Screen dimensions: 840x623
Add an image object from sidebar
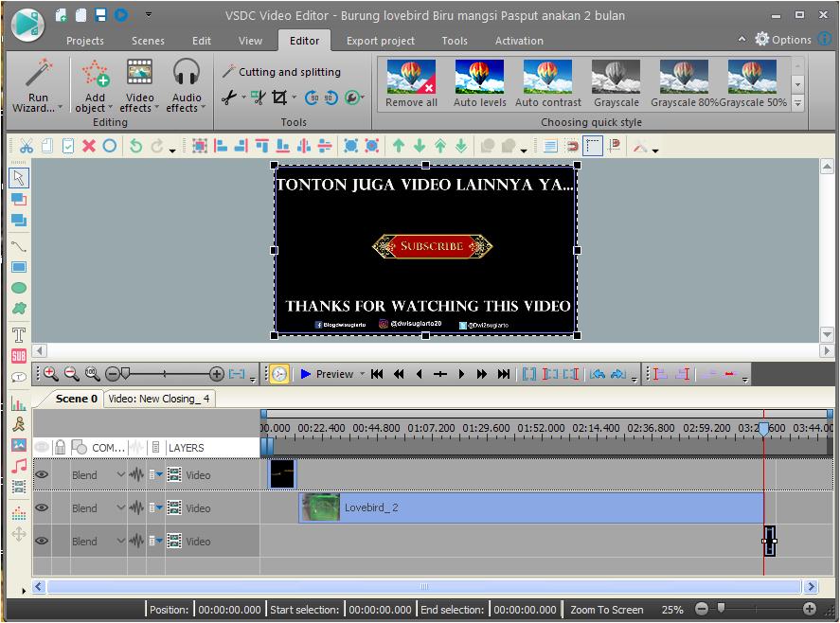pos(19,445)
